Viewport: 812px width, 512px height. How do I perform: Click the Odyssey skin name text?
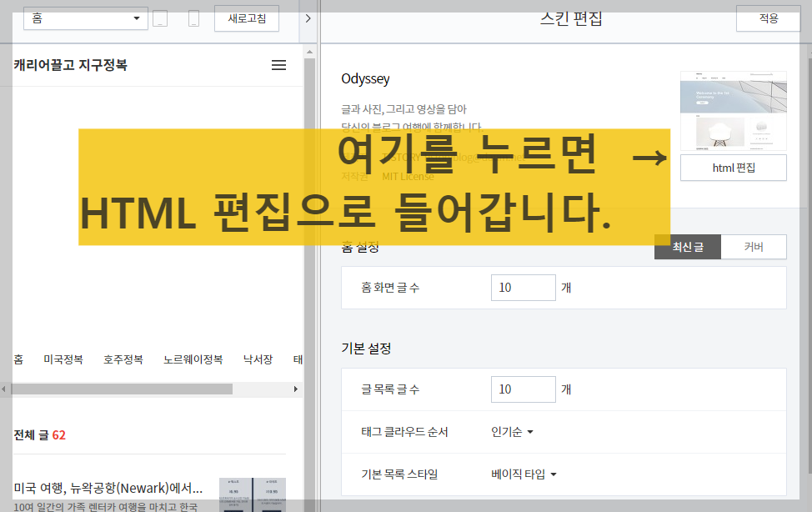click(365, 78)
